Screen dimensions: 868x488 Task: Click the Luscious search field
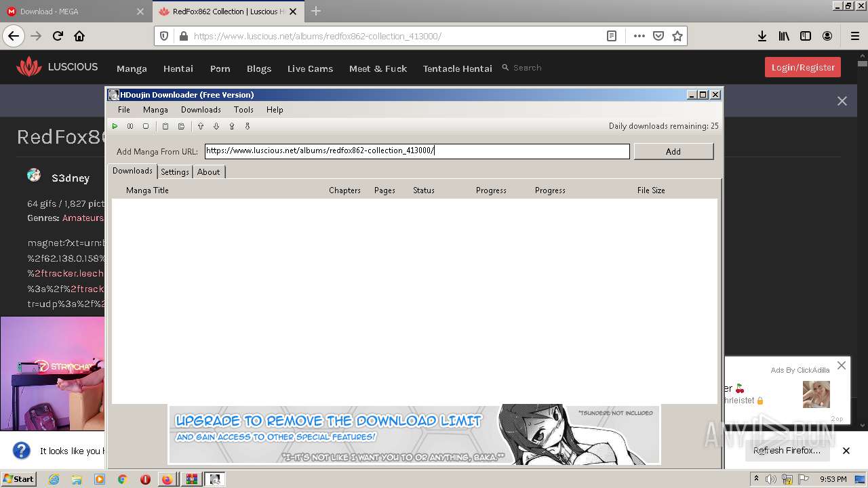(528, 68)
